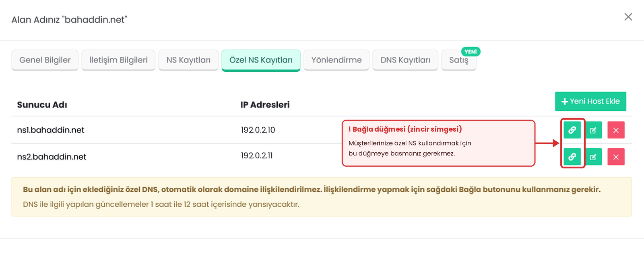Click the IP Adresleri column header
644x257 pixels.
tap(265, 105)
